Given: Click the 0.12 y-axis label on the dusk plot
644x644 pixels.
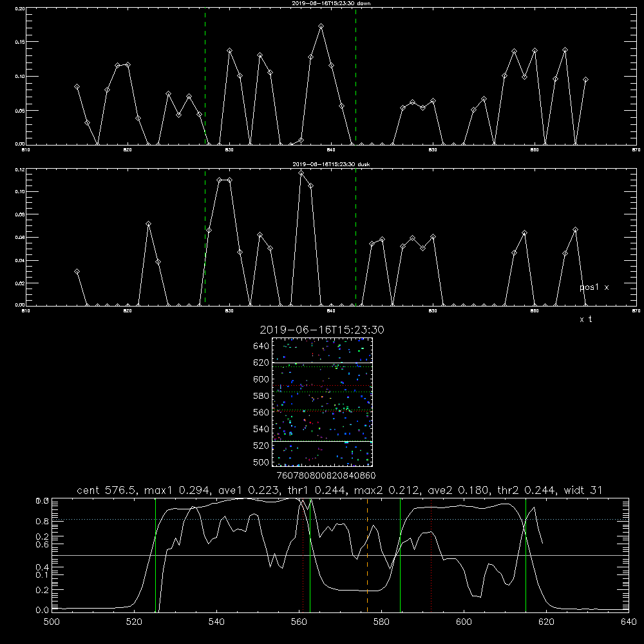Looking at the screenshot, I should click(20, 169).
